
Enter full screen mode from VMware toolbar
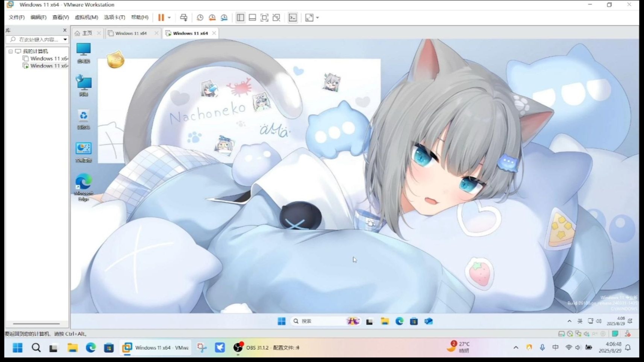tap(264, 18)
